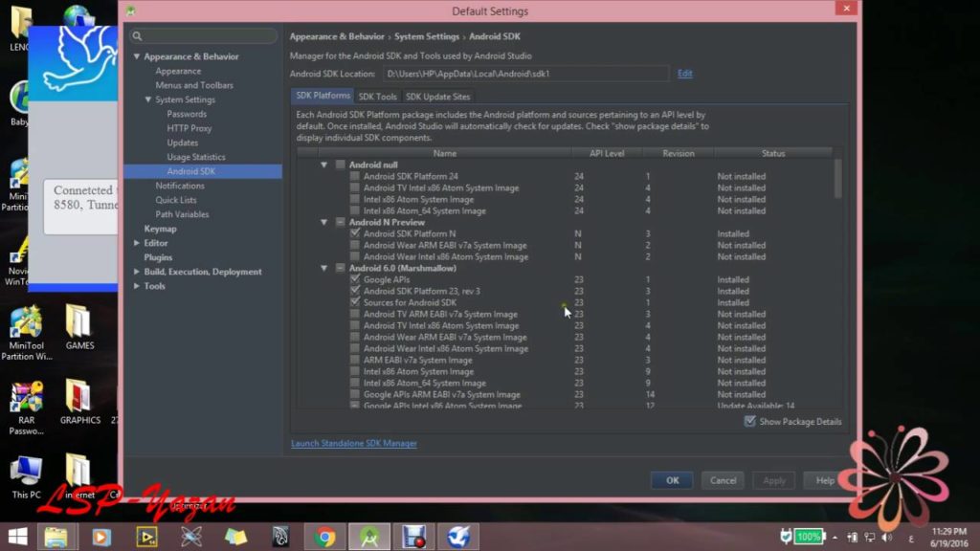Click the Help button
This screenshot has width=980, height=551.
click(x=825, y=480)
